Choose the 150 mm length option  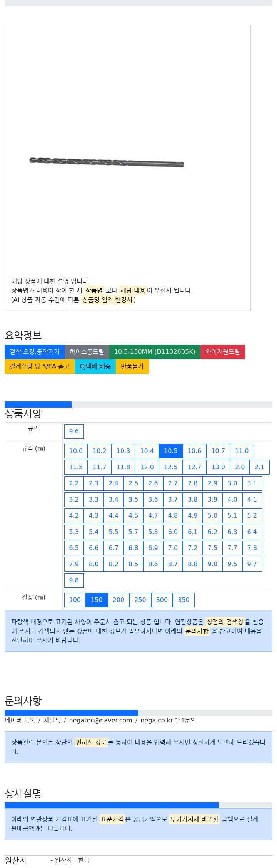tap(97, 600)
